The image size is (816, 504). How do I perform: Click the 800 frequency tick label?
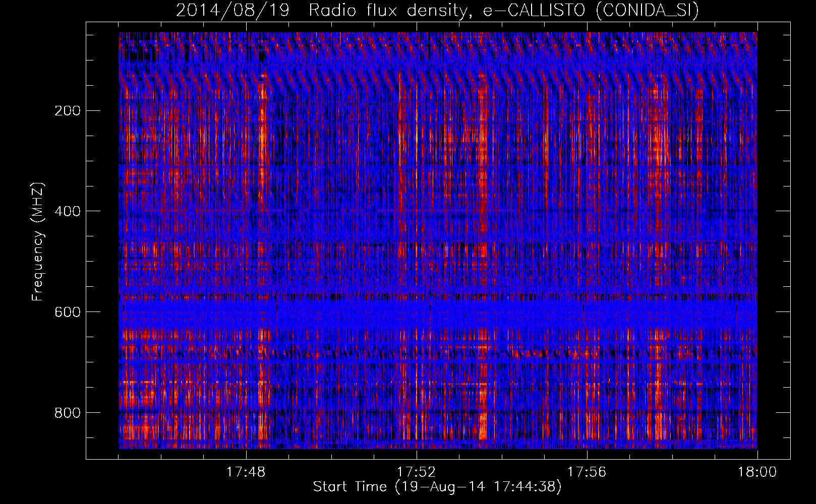(67, 413)
